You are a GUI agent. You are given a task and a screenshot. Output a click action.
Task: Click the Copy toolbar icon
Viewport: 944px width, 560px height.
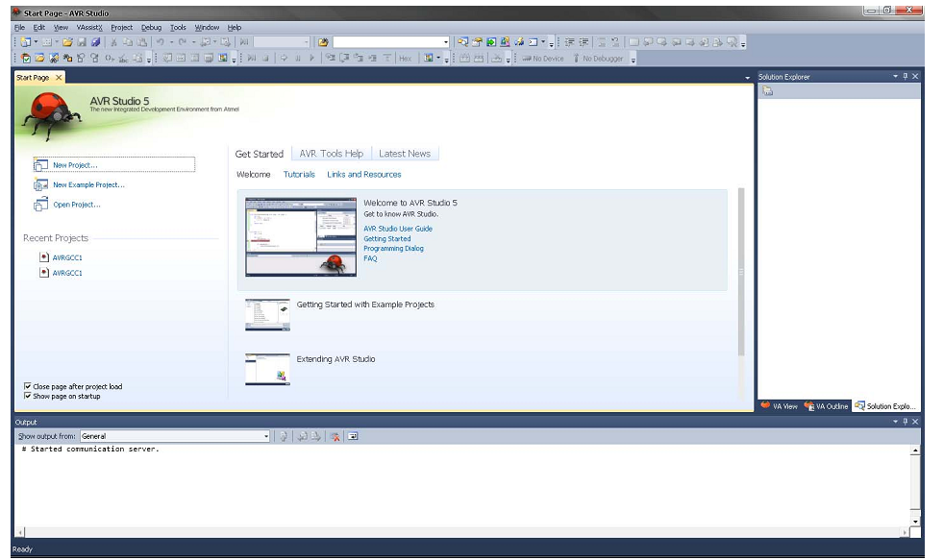128,42
